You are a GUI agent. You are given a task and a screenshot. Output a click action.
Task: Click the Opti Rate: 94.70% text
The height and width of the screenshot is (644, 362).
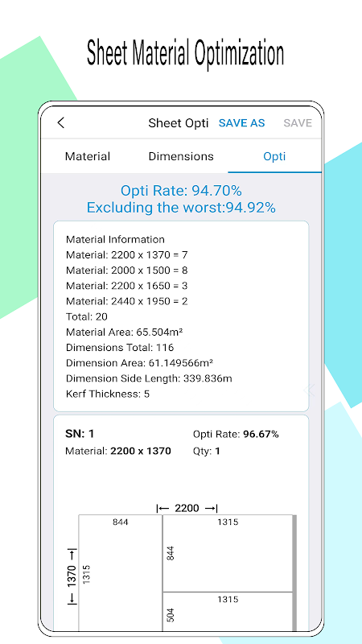(x=181, y=191)
